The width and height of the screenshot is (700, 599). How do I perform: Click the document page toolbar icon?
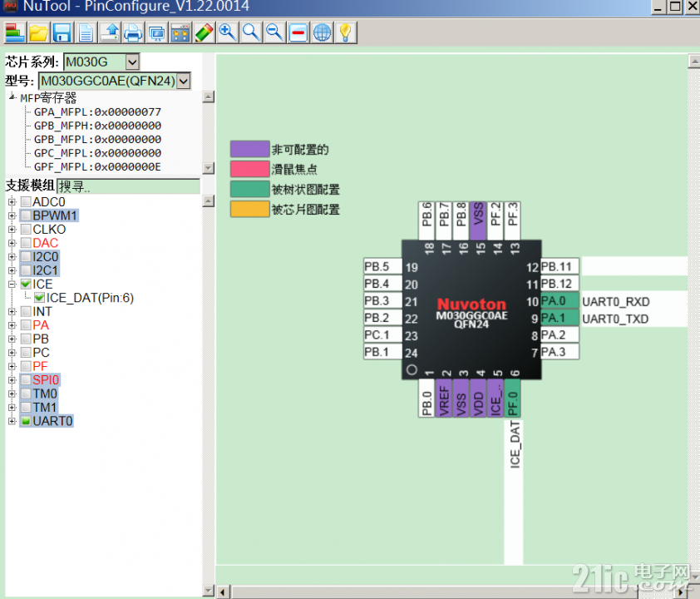point(86,32)
